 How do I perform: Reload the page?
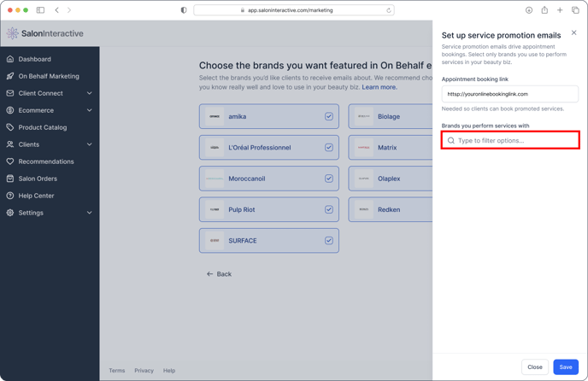389,10
